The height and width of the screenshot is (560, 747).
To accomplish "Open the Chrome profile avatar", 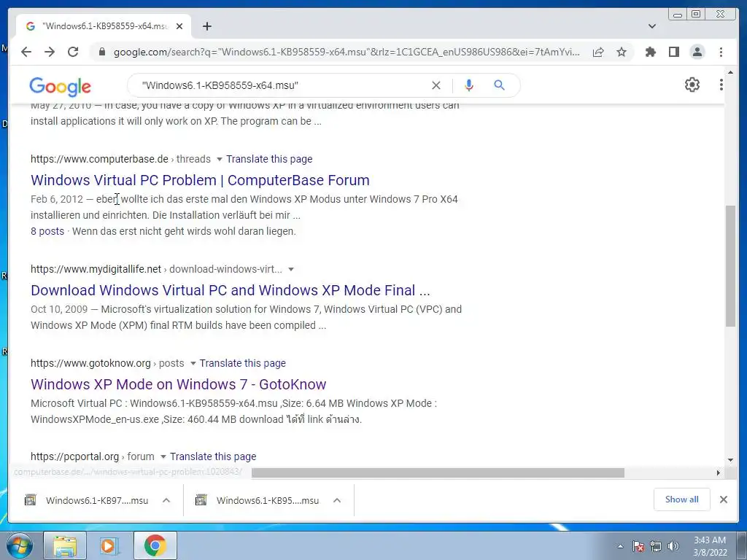I will click(x=697, y=52).
